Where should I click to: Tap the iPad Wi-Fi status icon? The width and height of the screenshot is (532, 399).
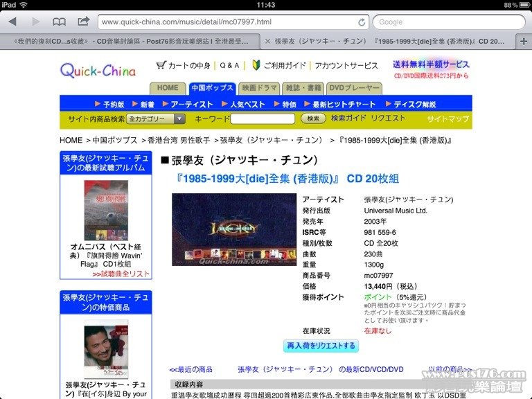(x=24, y=5)
